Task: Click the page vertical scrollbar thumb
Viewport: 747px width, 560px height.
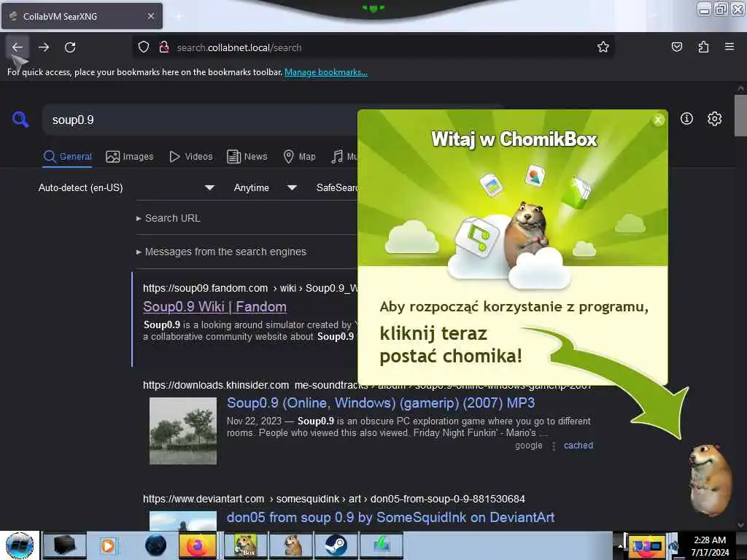Action: (740, 115)
